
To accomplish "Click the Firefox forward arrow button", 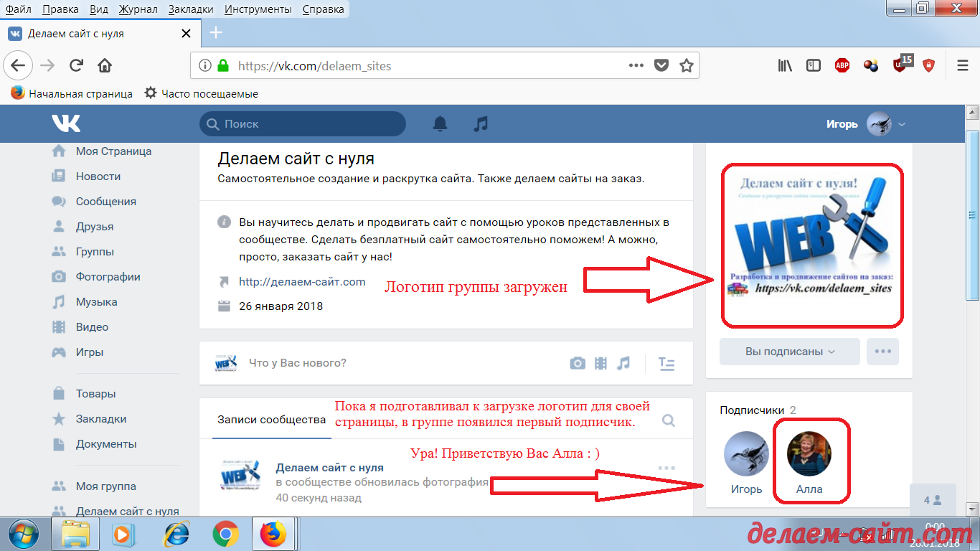I will [x=47, y=66].
